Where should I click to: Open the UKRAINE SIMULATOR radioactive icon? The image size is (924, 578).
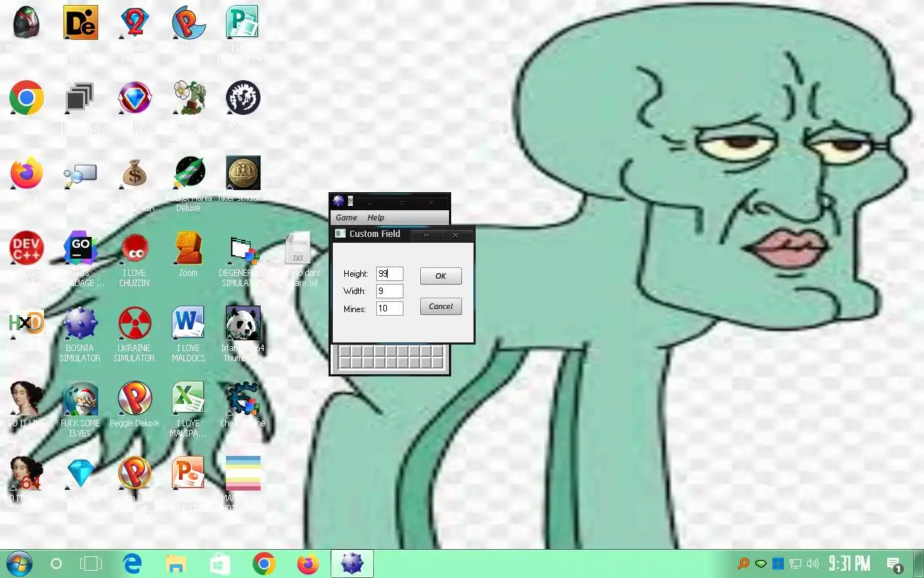134,324
